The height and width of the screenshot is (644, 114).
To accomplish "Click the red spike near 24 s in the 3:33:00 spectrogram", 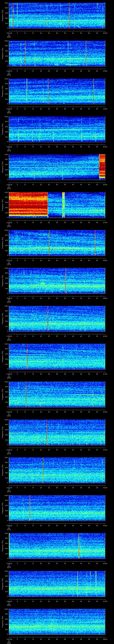I will point(48,91).
